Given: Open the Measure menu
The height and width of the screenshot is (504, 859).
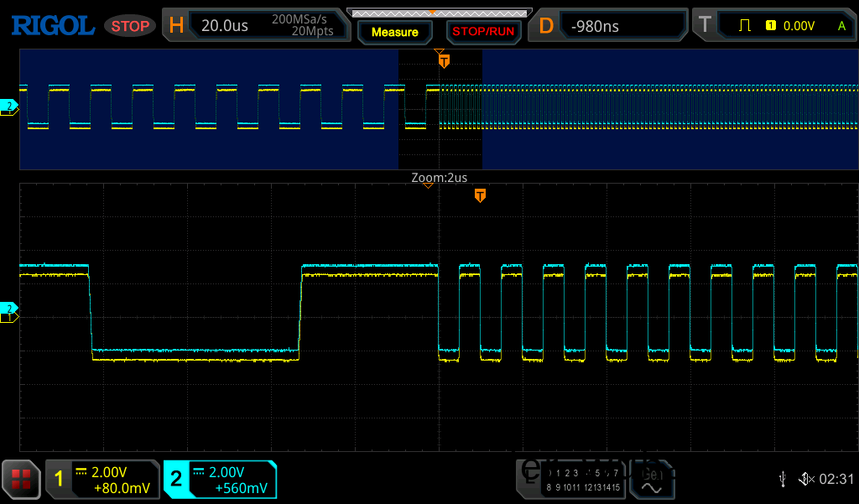Looking at the screenshot, I should click(x=394, y=32).
